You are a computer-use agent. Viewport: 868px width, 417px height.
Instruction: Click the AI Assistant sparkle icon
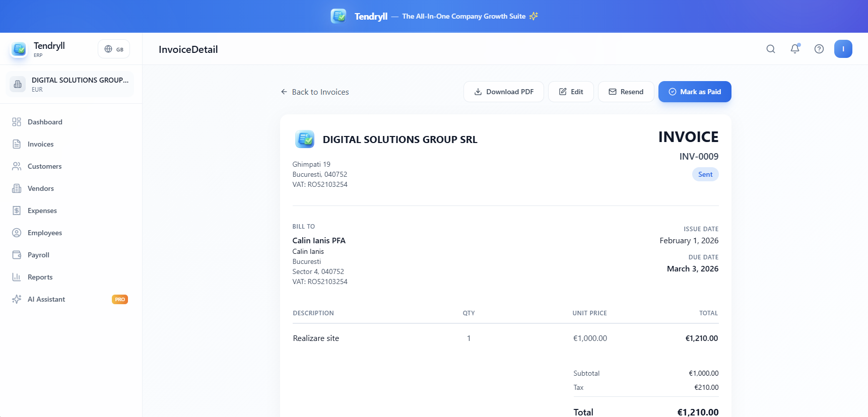(x=17, y=299)
